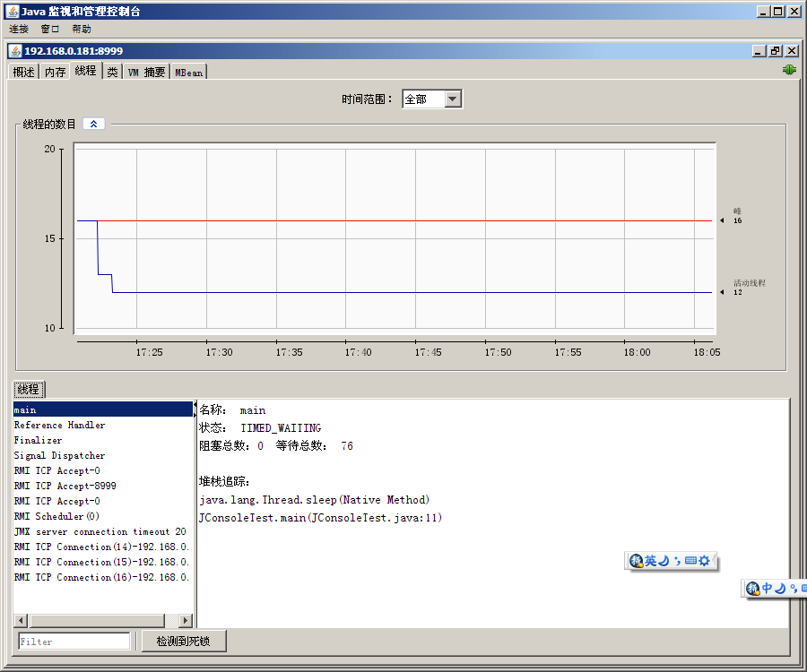Select the Signal Dispatcher thread
The width and height of the screenshot is (807, 672).
[x=59, y=455]
